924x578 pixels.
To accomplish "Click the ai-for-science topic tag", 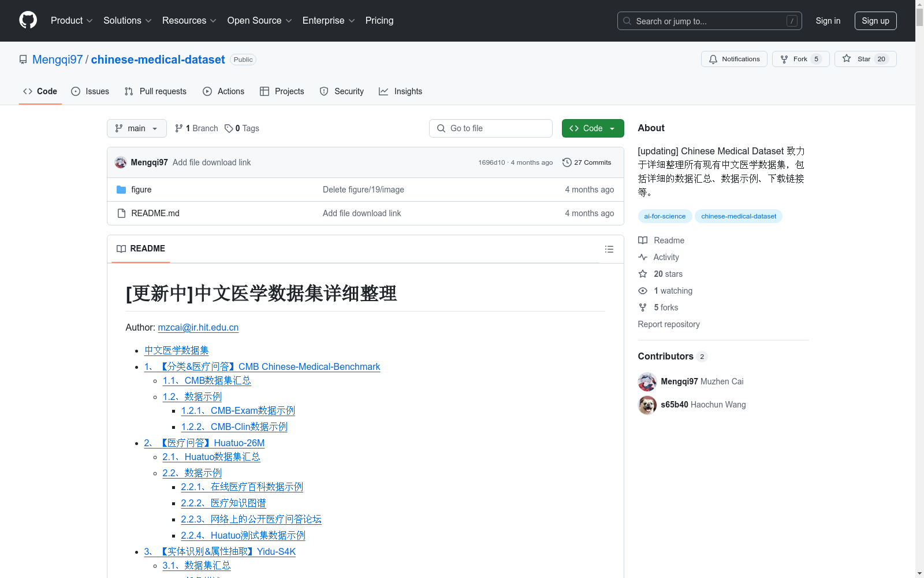I will click(x=665, y=216).
